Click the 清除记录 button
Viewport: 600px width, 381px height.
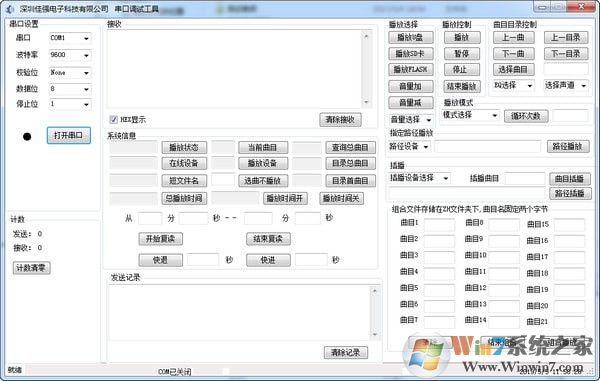pos(346,352)
